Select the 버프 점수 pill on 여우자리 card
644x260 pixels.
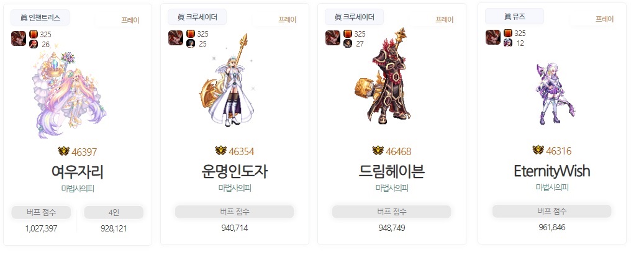[41, 212]
